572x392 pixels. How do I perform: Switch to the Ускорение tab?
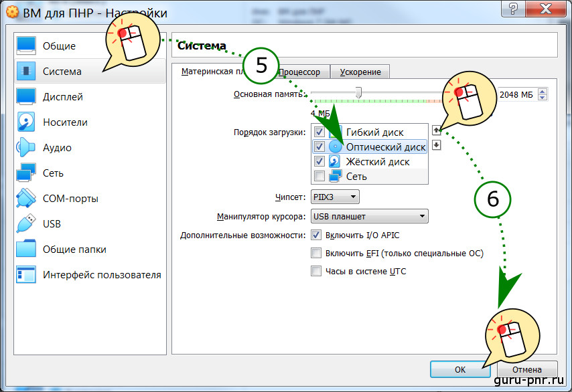[x=360, y=72]
